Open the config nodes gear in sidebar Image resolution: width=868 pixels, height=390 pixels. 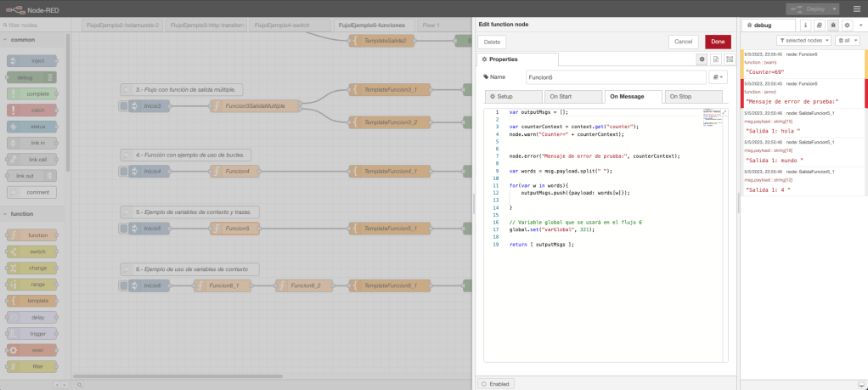tap(847, 25)
